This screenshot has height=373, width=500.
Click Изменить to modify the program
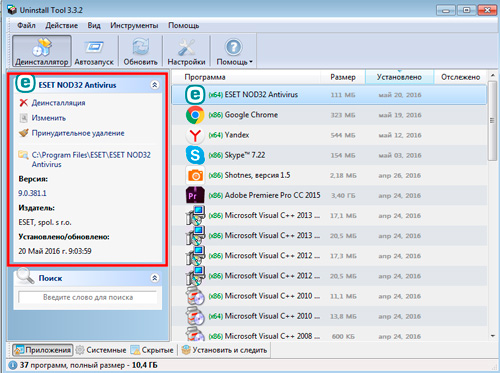click(x=49, y=118)
